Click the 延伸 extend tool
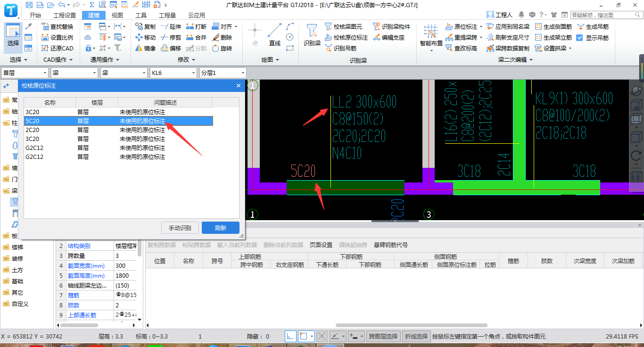The image size is (644, 347). pyautogui.click(x=171, y=27)
